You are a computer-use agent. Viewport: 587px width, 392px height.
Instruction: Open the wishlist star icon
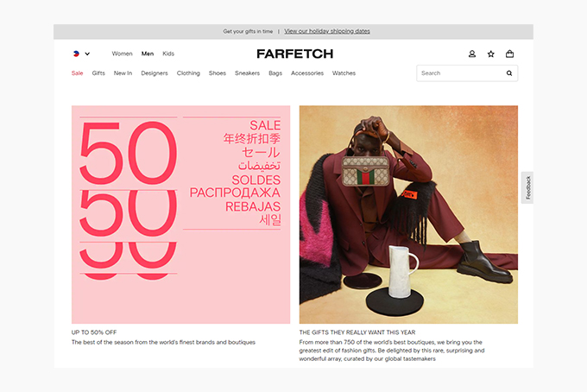pos(491,54)
